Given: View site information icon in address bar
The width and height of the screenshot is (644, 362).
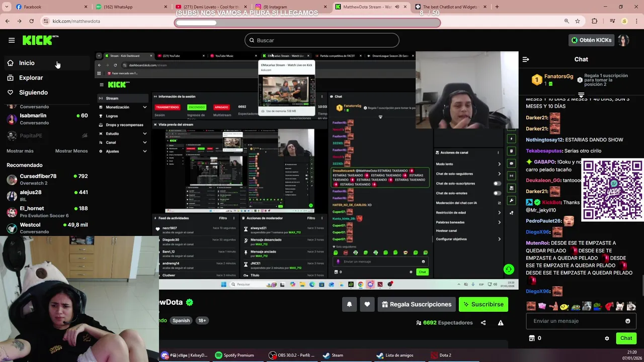Looking at the screenshot, I should pos(46,21).
